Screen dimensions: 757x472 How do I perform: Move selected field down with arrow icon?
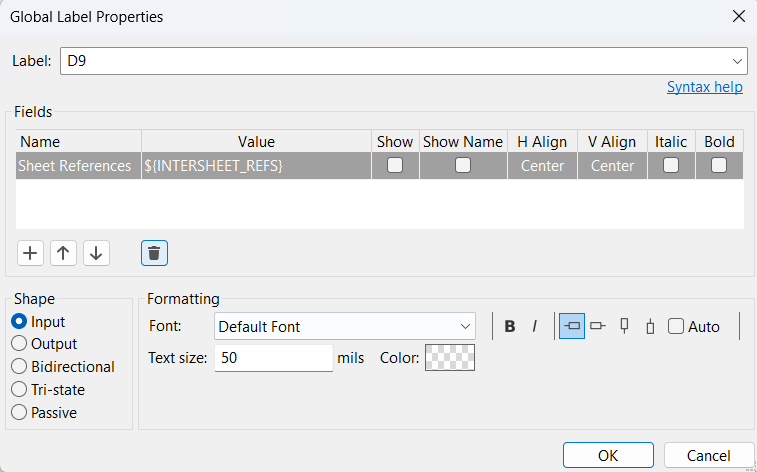(x=96, y=253)
